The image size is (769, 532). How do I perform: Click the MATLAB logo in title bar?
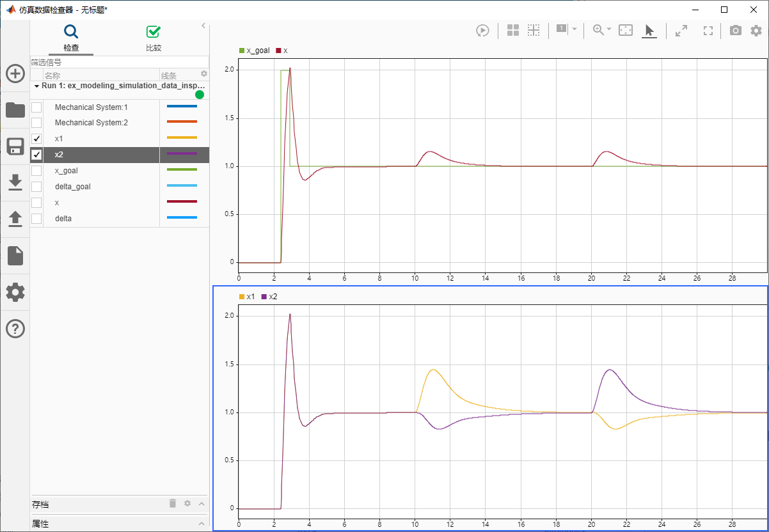11,10
